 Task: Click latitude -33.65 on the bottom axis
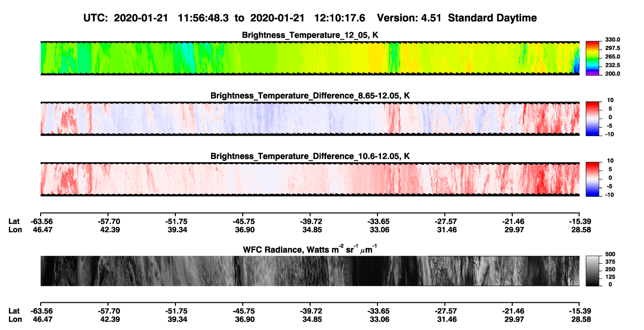click(377, 311)
